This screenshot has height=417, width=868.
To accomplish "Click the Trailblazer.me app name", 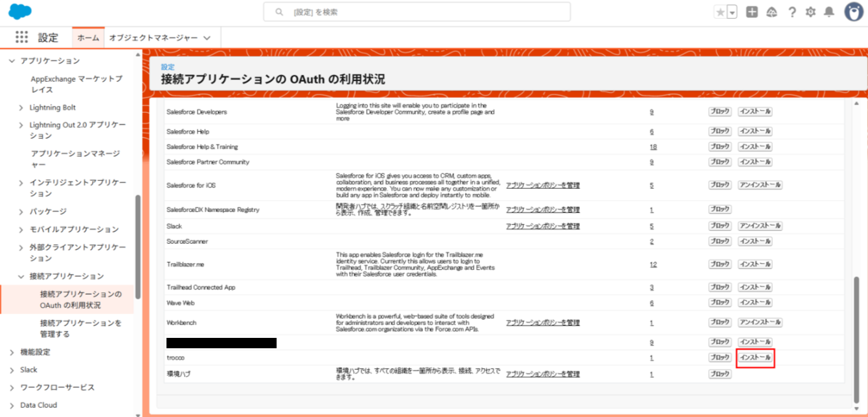I will (185, 265).
